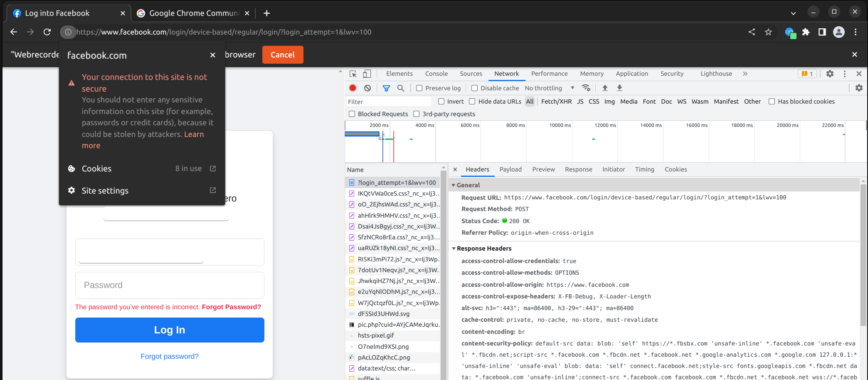Collapse the General headers section
Viewport: 868px width, 380px height.
(454, 185)
